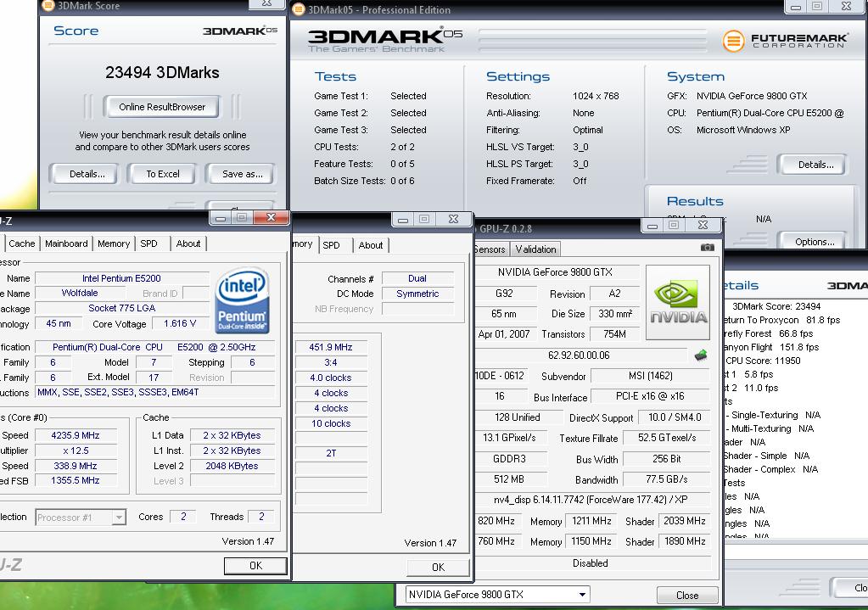The width and height of the screenshot is (868, 610).
Task: Click the 23494 3DMarks score text
Action: [x=162, y=72]
